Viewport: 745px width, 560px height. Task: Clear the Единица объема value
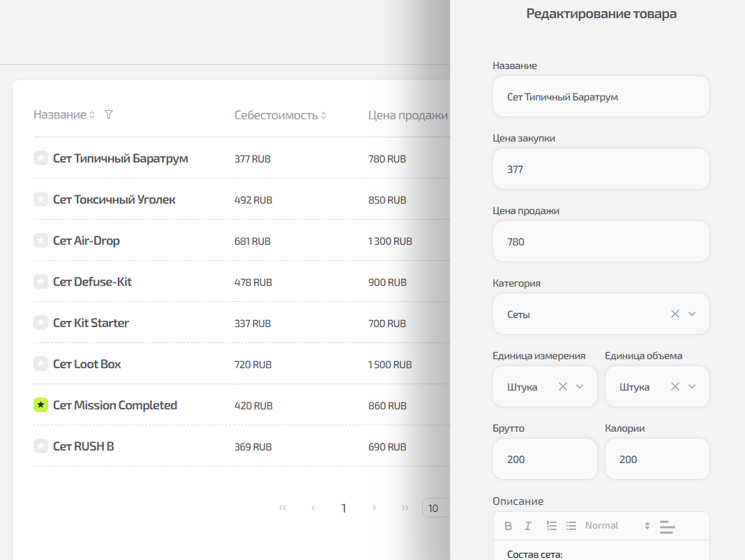675,386
